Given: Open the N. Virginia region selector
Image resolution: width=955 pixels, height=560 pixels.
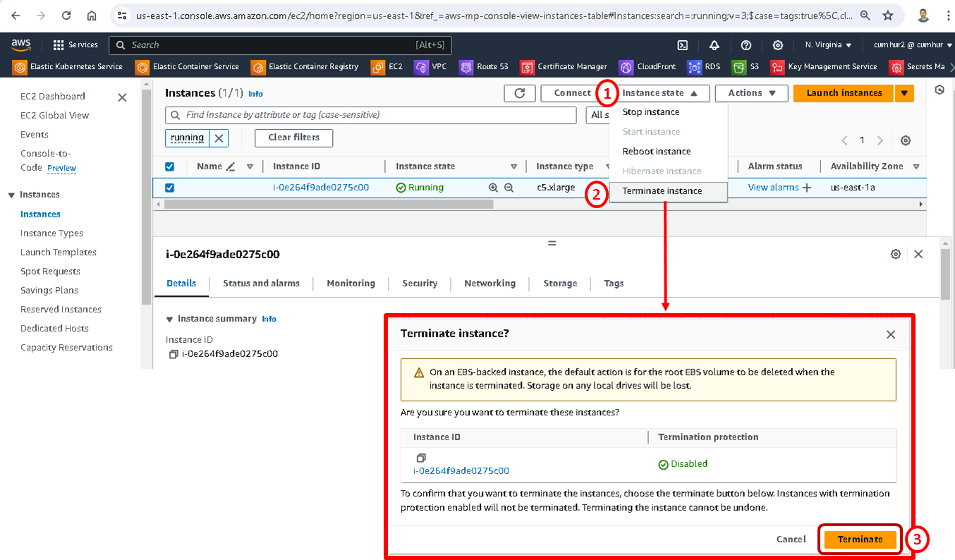Looking at the screenshot, I should (828, 45).
